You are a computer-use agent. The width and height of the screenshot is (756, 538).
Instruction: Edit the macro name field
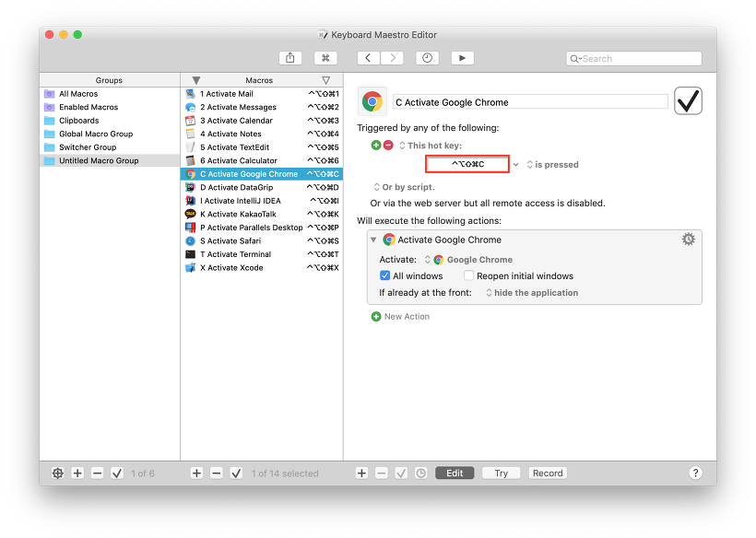[530, 102]
